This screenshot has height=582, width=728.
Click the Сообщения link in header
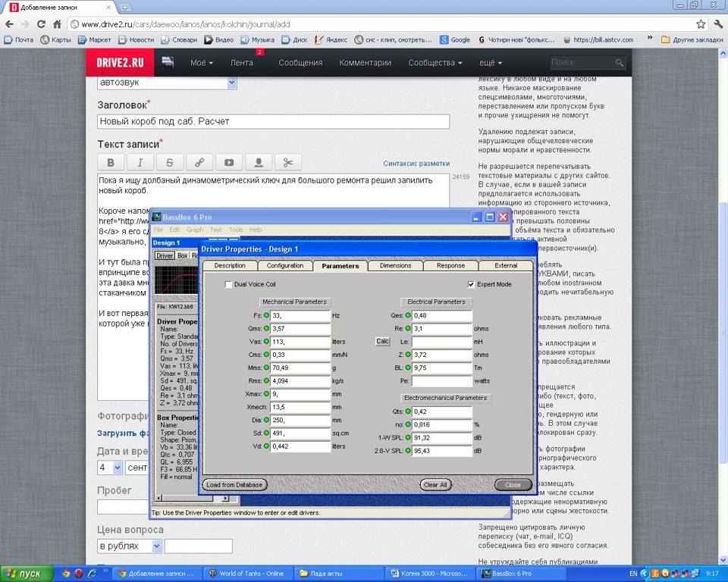tap(300, 63)
